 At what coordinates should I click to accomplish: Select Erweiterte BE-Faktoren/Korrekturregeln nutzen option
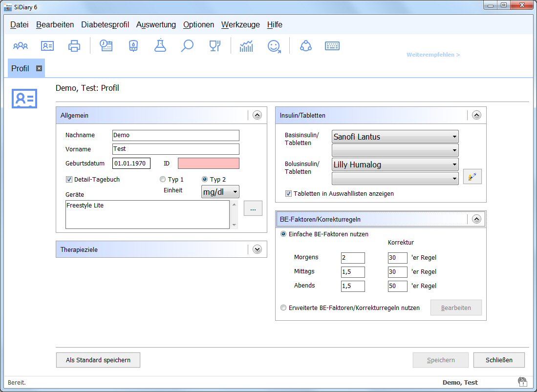[x=283, y=308]
